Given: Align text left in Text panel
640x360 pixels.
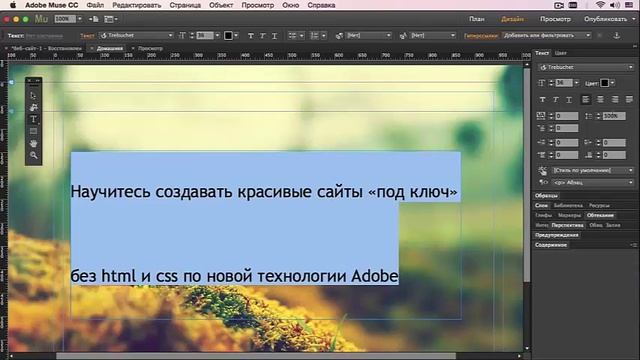Looking at the screenshot, I should point(586,99).
